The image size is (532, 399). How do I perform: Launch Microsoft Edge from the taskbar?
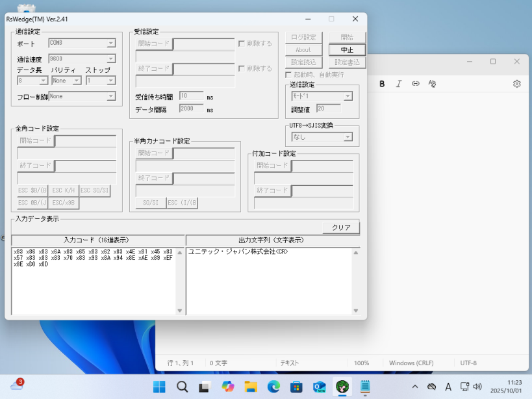[x=274, y=387]
